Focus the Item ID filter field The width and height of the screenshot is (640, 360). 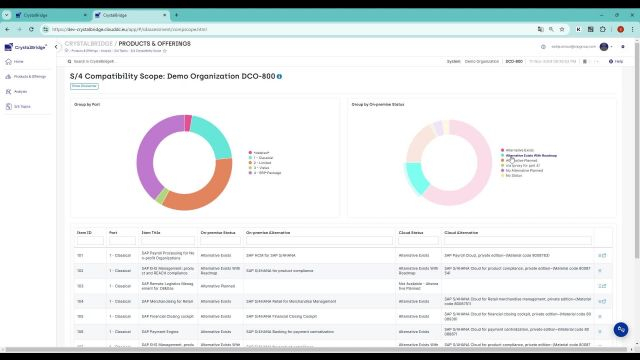(90, 240)
